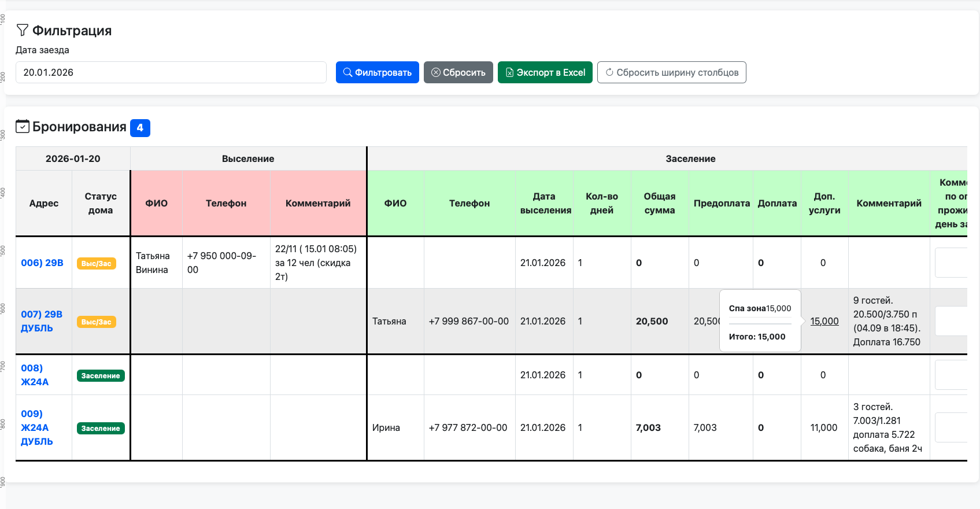
Task: Click the underlined 15,000 extra services amount
Action: click(824, 321)
